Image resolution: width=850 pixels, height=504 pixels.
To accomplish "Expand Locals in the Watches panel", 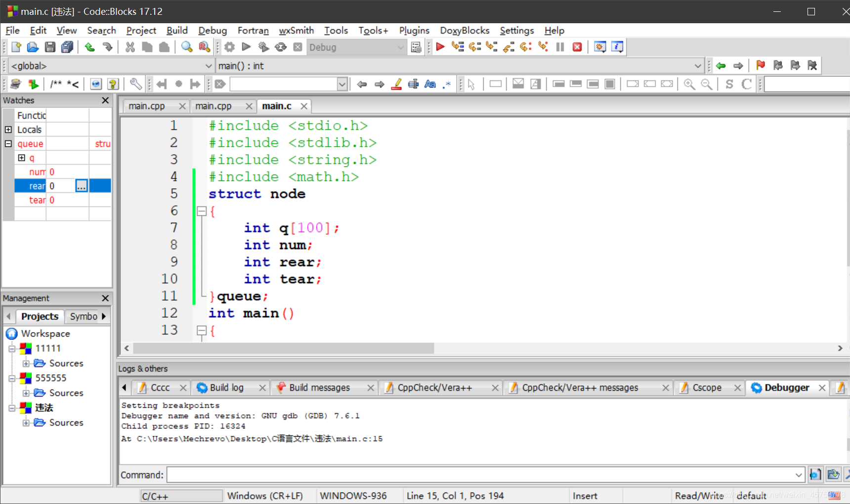I will (8, 129).
